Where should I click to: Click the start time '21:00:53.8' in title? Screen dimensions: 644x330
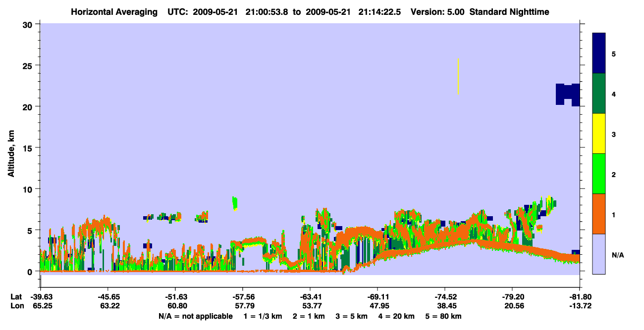(267, 12)
